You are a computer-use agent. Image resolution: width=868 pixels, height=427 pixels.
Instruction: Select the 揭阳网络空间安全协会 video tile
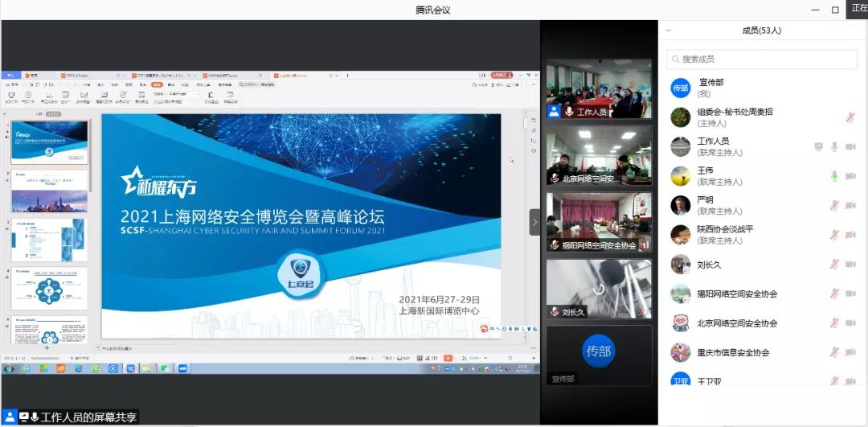(x=599, y=221)
